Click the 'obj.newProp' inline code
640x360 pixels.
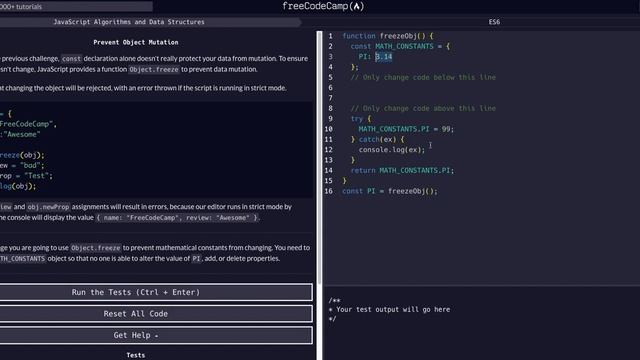(49, 207)
